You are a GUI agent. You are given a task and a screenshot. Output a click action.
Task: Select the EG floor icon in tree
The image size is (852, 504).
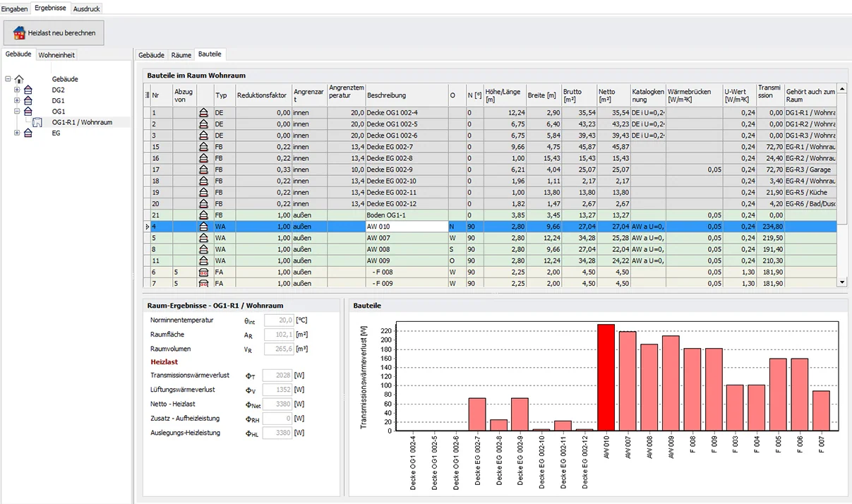point(28,133)
